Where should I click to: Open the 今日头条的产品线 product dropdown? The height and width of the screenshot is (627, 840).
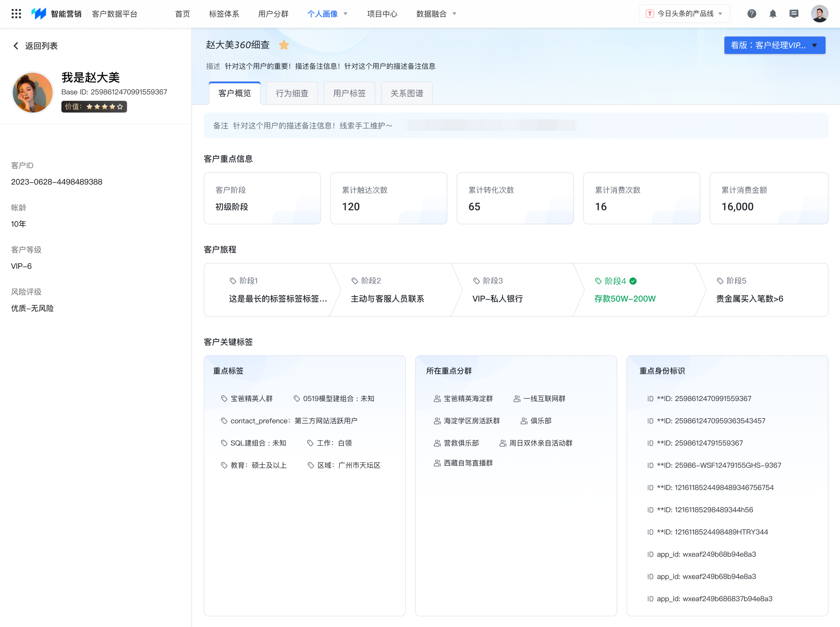684,14
